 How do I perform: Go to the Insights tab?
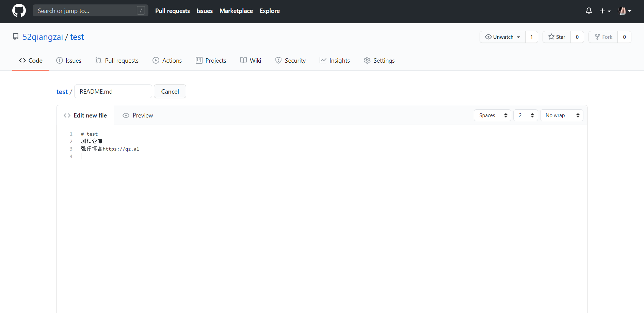click(335, 61)
